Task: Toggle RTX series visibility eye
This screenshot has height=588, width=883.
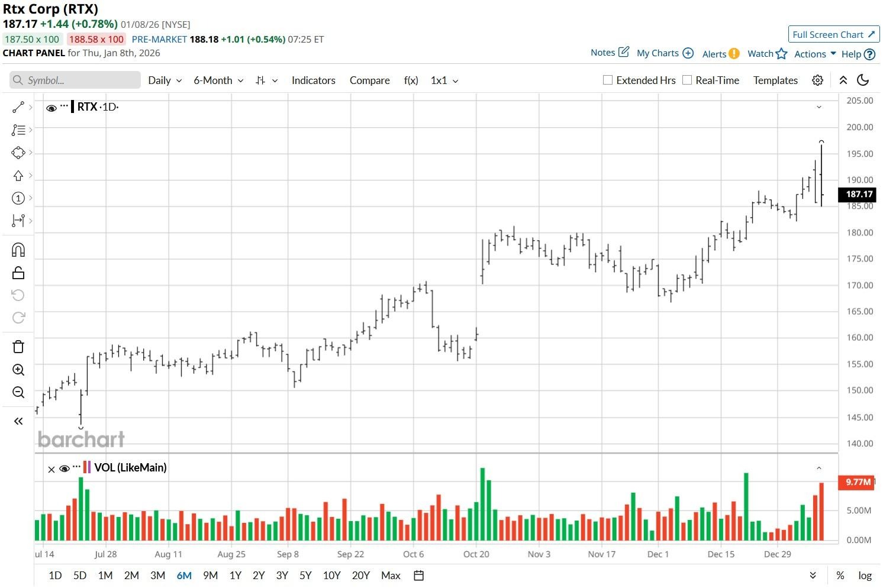Action: [x=51, y=108]
